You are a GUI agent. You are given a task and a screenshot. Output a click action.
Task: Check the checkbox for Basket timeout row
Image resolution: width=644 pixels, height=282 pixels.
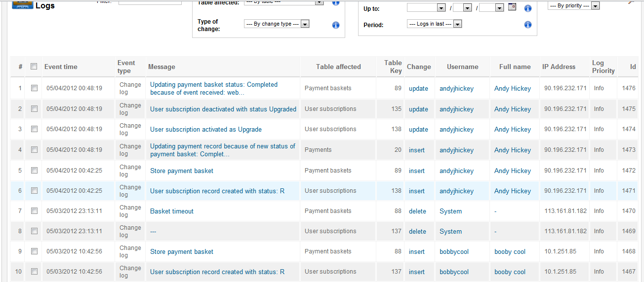pyautogui.click(x=34, y=211)
